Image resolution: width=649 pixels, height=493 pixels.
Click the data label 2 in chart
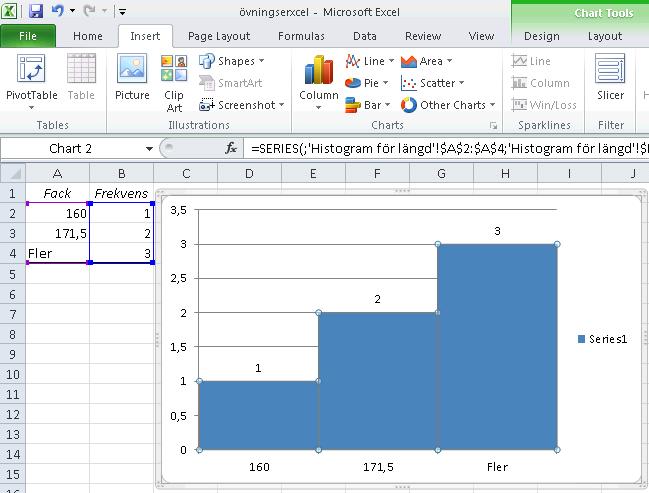pyautogui.click(x=377, y=299)
